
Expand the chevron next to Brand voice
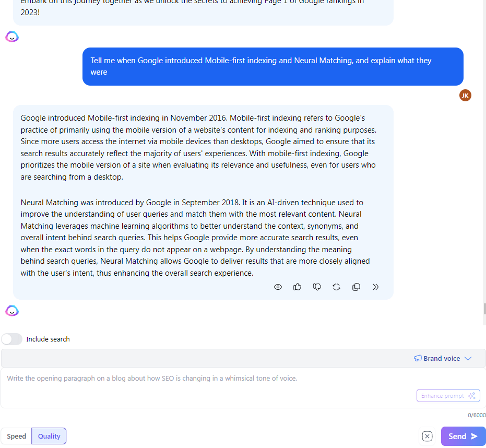[x=468, y=358]
